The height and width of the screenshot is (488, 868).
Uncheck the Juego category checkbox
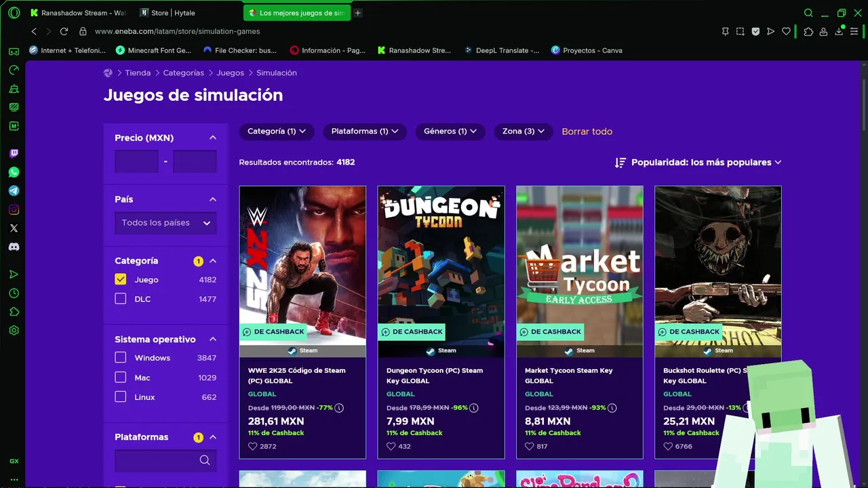click(121, 279)
